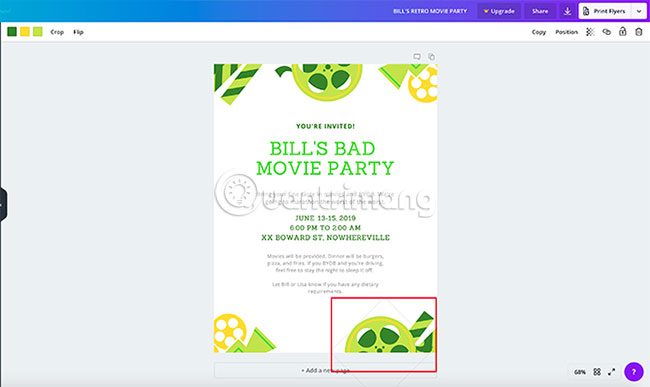Toggle the lock icon for the element
Screen dimensions: 650x387
(623, 31)
